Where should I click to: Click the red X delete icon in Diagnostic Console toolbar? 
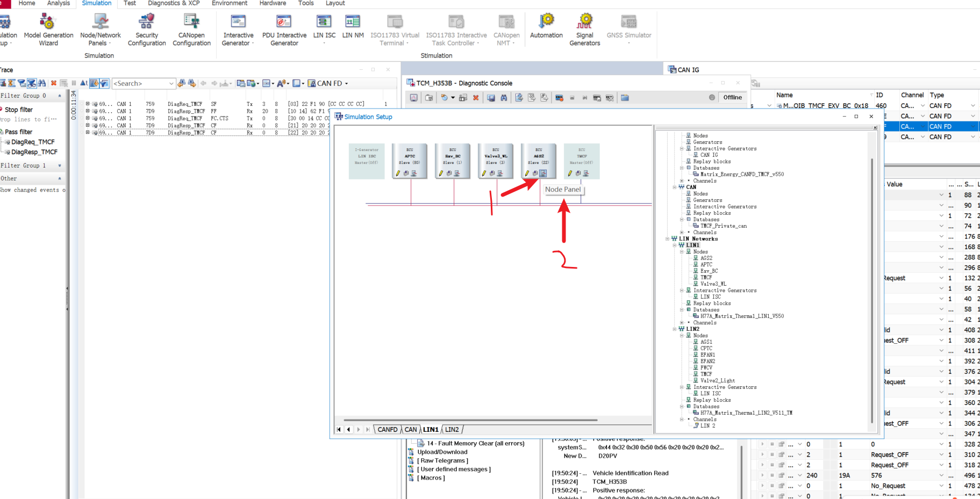tap(476, 98)
